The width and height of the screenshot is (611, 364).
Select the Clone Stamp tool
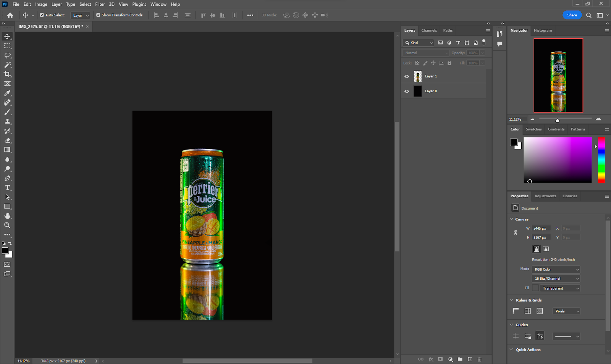pyautogui.click(x=7, y=121)
